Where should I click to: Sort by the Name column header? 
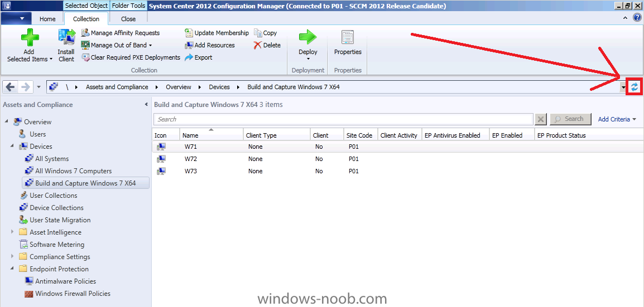click(211, 135)
